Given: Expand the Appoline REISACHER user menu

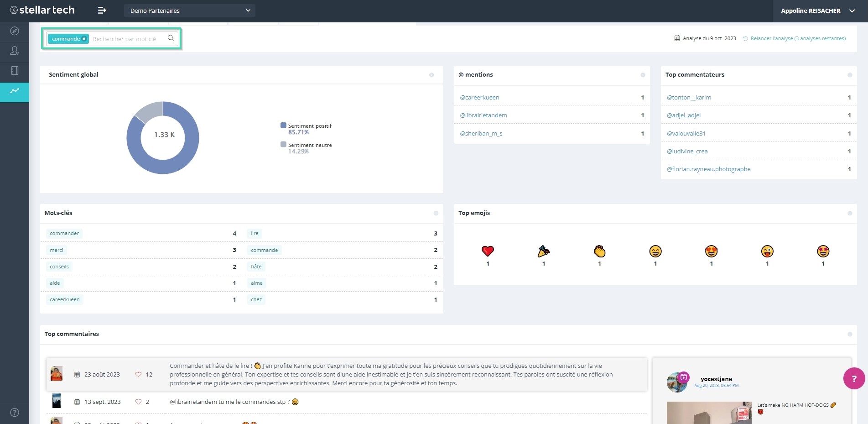Looking at the screenshot, I should pyautogui.click(x=817, y=10).
